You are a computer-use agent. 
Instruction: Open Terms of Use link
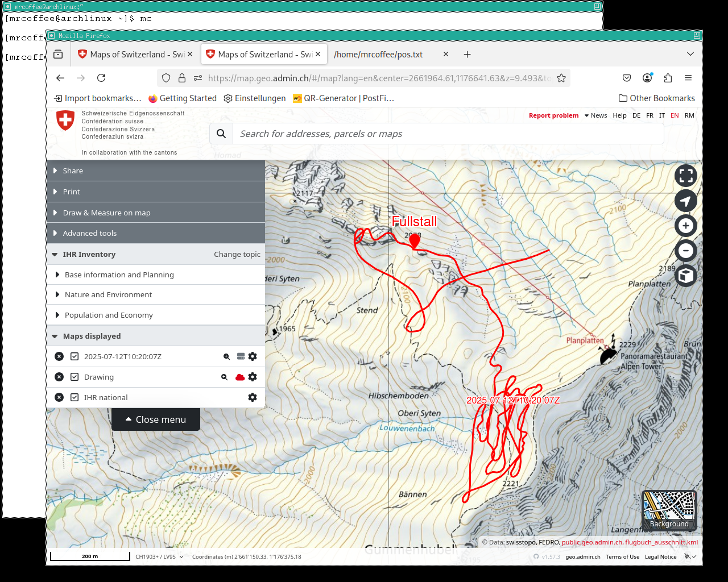click(622, 557)
